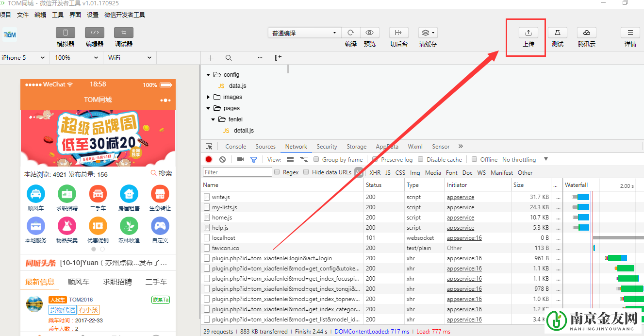Image resolution: width=644 pixels, height=336 pixels.
Task: Click the appservice link for write.js
Action: pyautogui.click(x=460, y=197)
